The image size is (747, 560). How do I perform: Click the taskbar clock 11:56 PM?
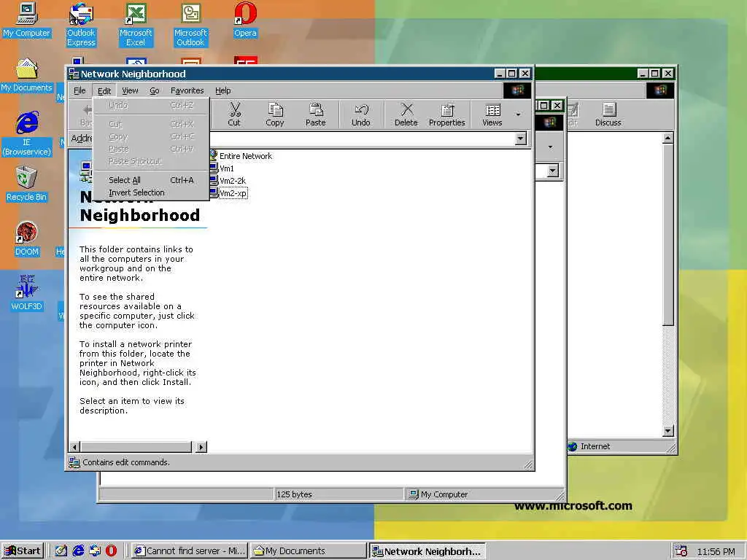pyautogui.click(x=716, y=551)
